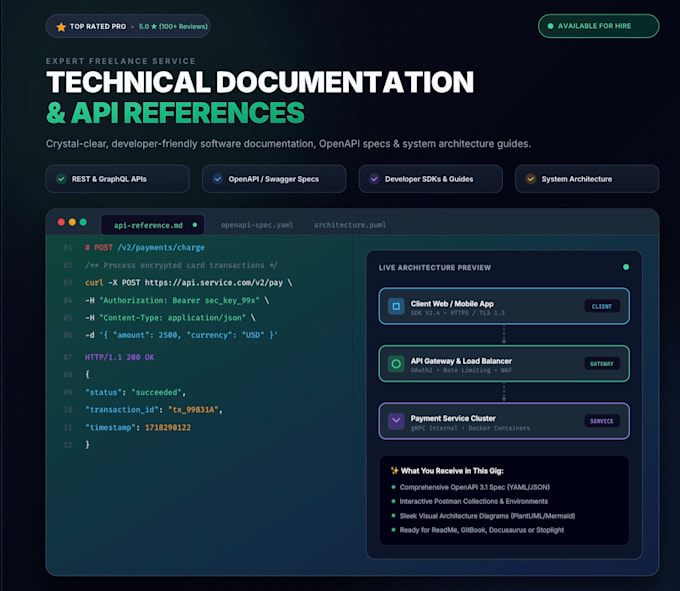680x591 pixels.
Task: Click the gold star icon in Top Rated Pro badge
Action: tap(61, 27)
